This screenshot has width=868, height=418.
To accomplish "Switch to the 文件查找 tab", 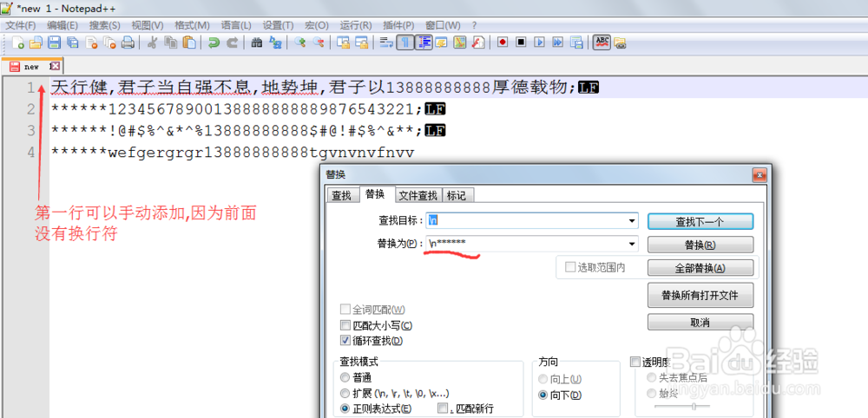I will pyautogui.click(x=418, y=195).
